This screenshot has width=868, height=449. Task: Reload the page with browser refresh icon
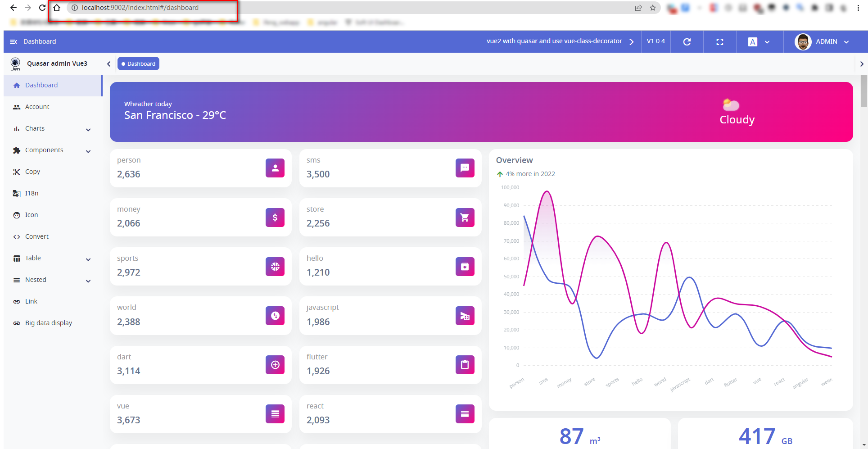(x=42, y=8)
